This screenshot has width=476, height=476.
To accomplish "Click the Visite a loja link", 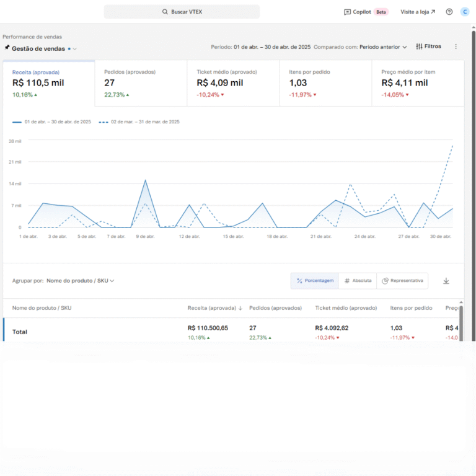I will pos(418,12).
